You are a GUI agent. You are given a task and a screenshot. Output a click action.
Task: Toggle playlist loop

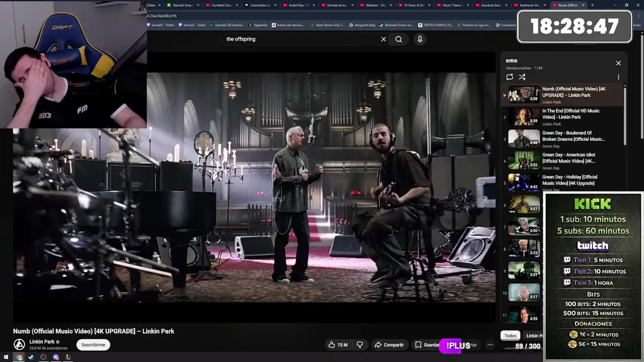point(510,77)
